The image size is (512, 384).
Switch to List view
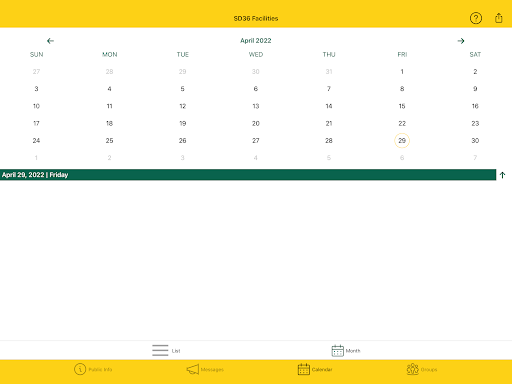coord(166,350)
